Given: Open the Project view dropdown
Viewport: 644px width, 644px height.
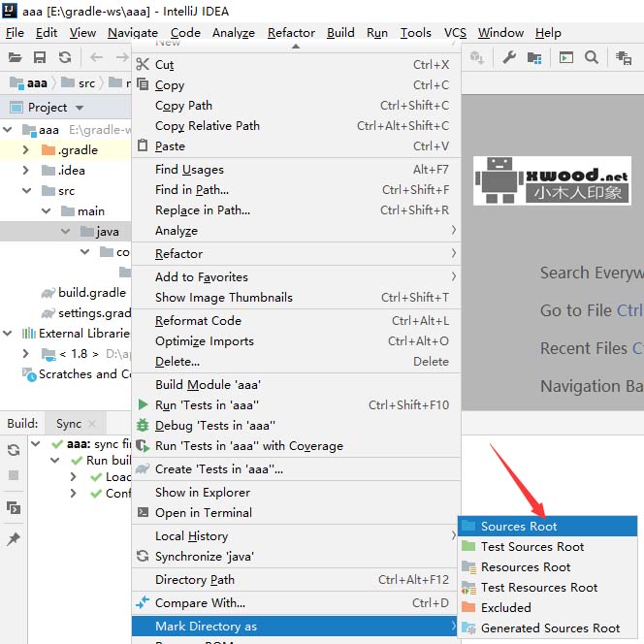Looking at the screenshot, I should (x=80, y=108).
